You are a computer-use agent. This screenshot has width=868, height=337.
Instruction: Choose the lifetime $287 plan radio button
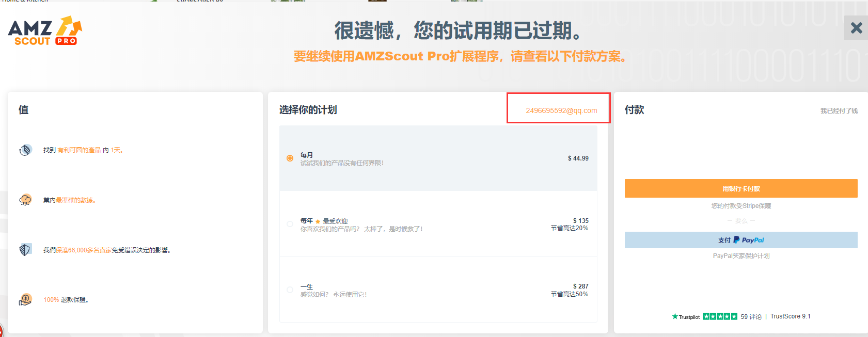(x=290, y=290)
